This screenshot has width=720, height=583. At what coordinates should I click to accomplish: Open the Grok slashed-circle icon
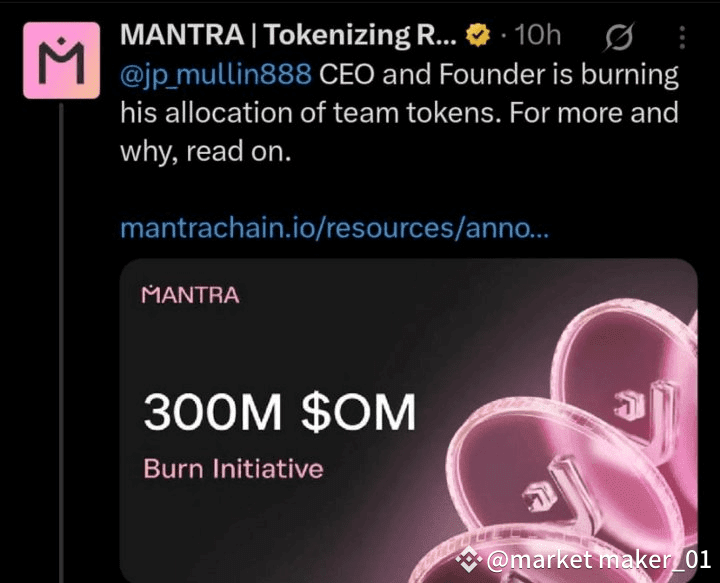pyautogui.click(x=620, y=37)
